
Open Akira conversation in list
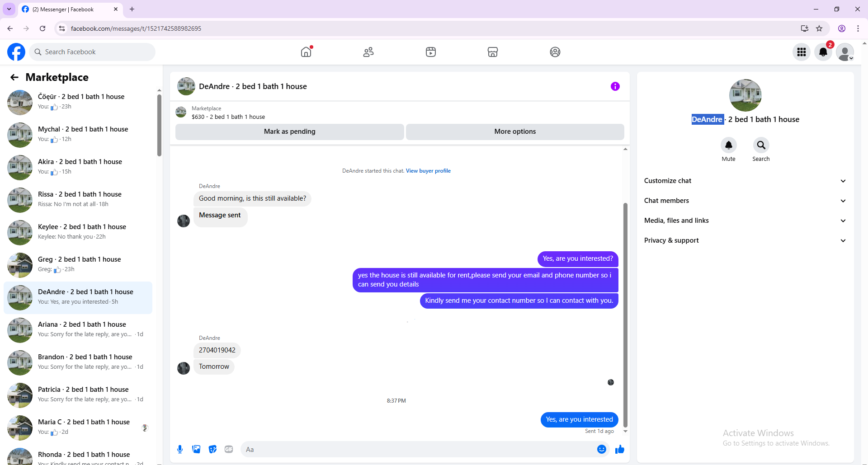click(x=78, y=167)
